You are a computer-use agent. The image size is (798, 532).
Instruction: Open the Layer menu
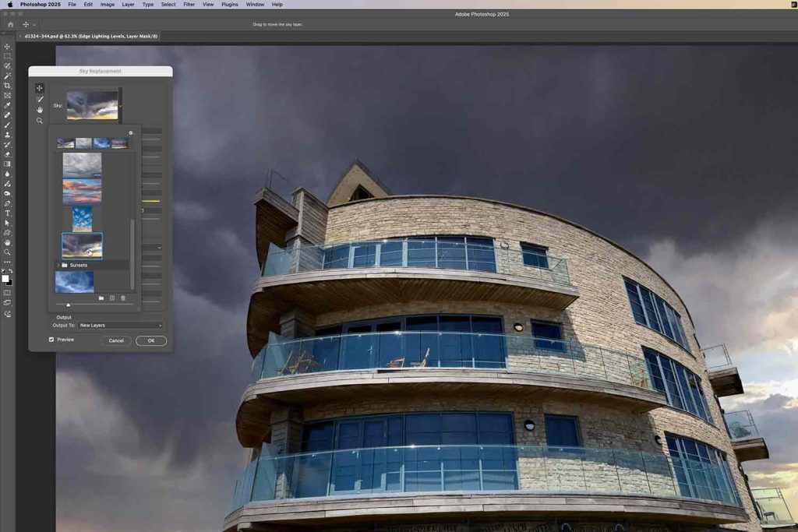tap(128, 5)
